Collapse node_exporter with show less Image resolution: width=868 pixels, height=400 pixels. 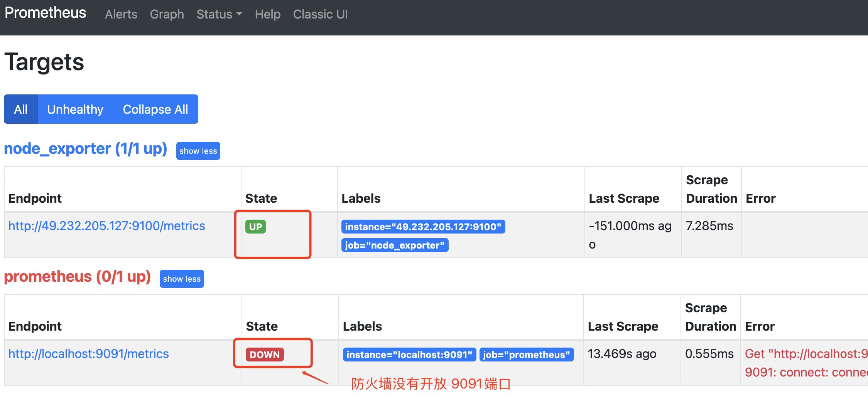pyautogui.click(x=198, y=151)
